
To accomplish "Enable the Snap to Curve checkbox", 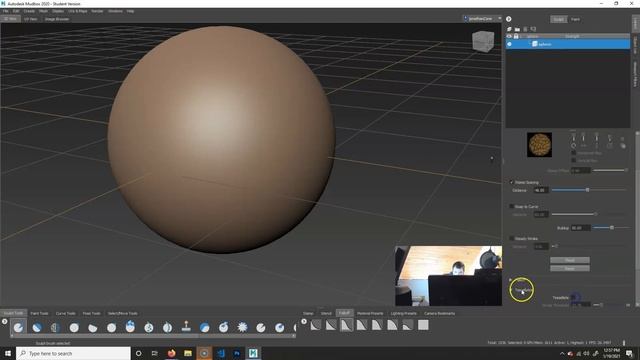I will click(x=511, y=206).
